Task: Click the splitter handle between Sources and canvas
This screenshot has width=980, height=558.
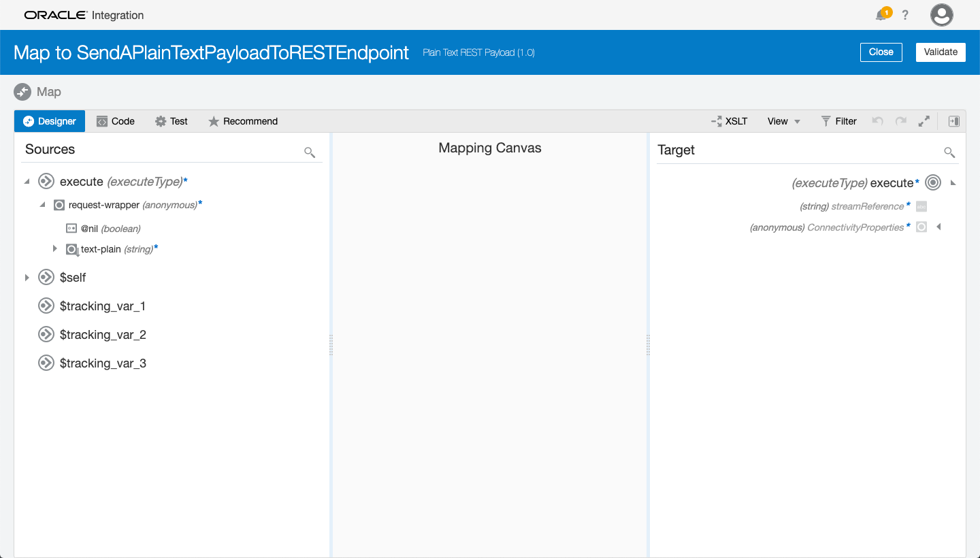Action: (331, 345)
